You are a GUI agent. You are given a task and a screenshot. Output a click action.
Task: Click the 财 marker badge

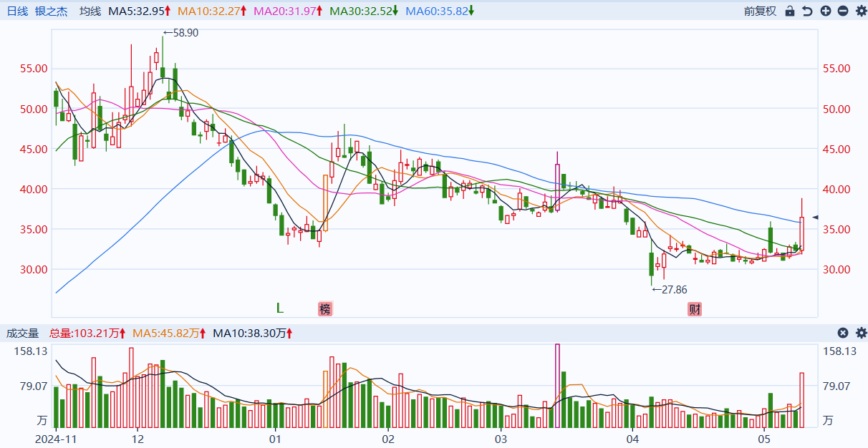[x=695, y=309]
